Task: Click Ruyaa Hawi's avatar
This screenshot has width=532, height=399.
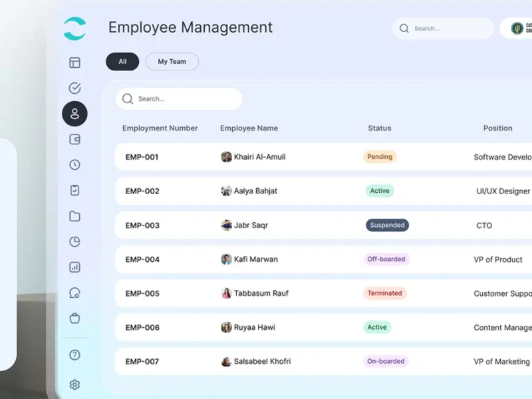Action: (226, 327)
